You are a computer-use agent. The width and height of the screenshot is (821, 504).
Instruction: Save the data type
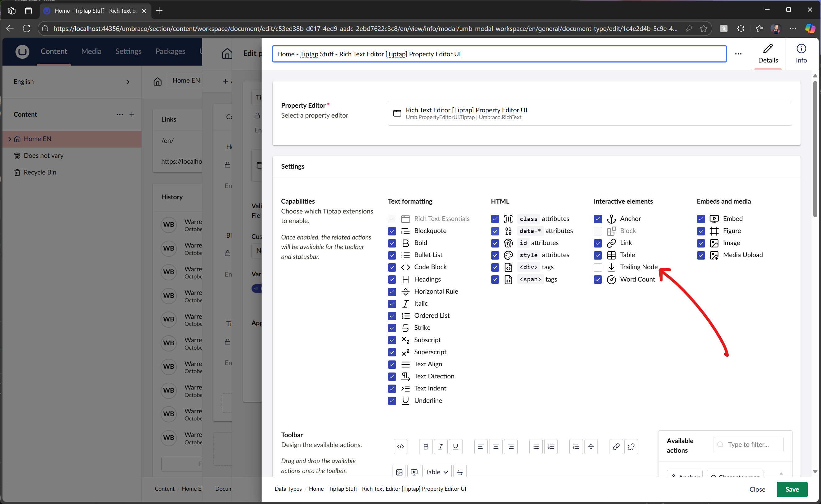click(792, 489)
